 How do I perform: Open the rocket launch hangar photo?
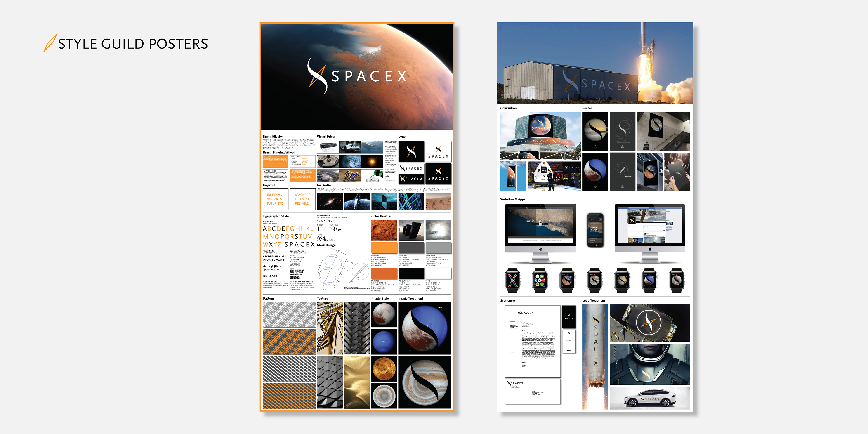[595, 63]
